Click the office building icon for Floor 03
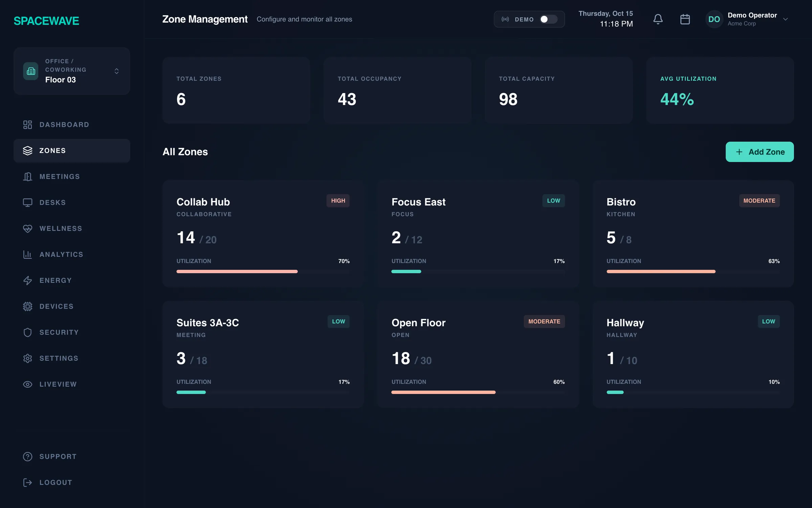The image size is (812, 508). click(30, 71)
